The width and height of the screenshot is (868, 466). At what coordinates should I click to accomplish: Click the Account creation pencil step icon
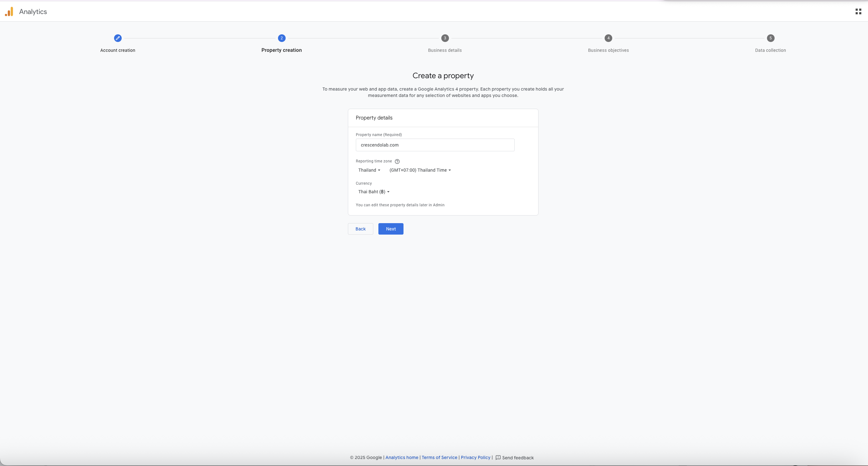pos(118,38)
